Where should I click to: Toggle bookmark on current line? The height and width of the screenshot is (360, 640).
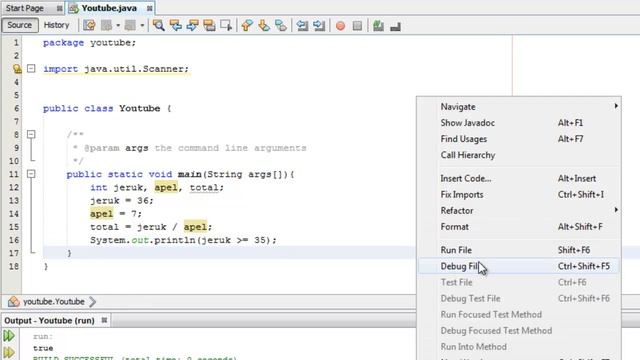(281, 25)
